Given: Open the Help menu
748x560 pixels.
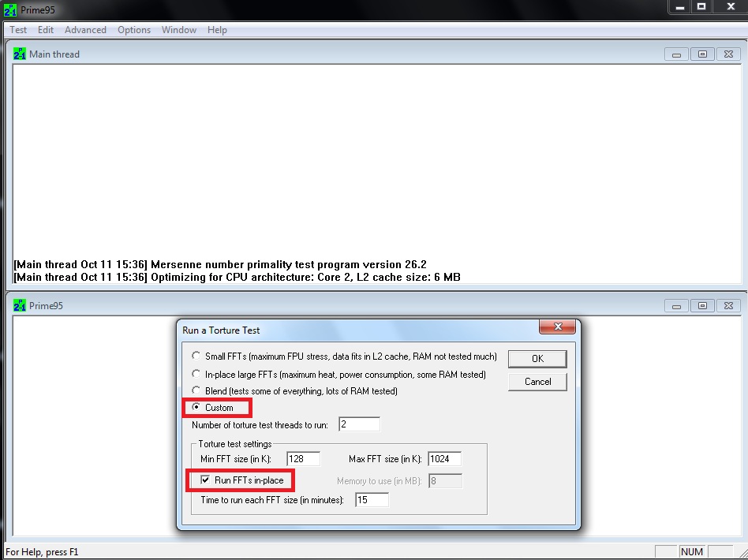Looking at the screenshot, I should coord(217,29).
